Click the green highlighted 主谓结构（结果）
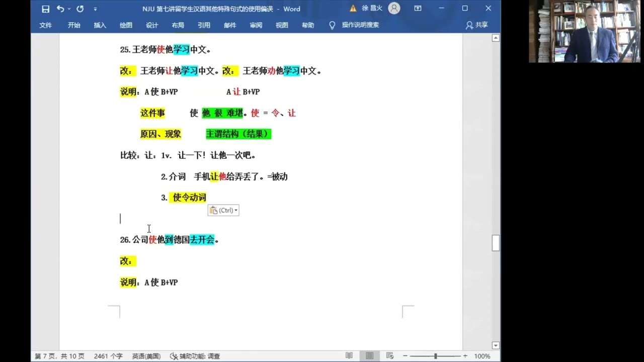Image resolution: width=644 pixels, height=362 pixels. coord(238,134)
